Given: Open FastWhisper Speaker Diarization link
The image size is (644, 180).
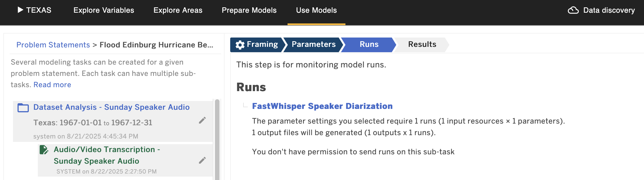Looking at the screenshot, I should tap(322, 106).
